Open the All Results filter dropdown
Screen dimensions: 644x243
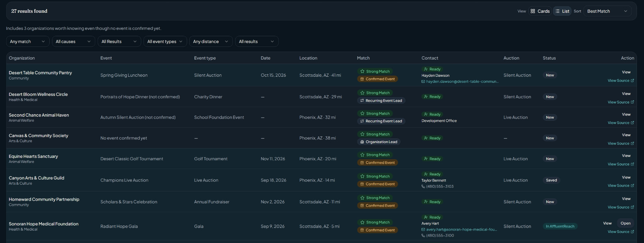tap(119, 42)
